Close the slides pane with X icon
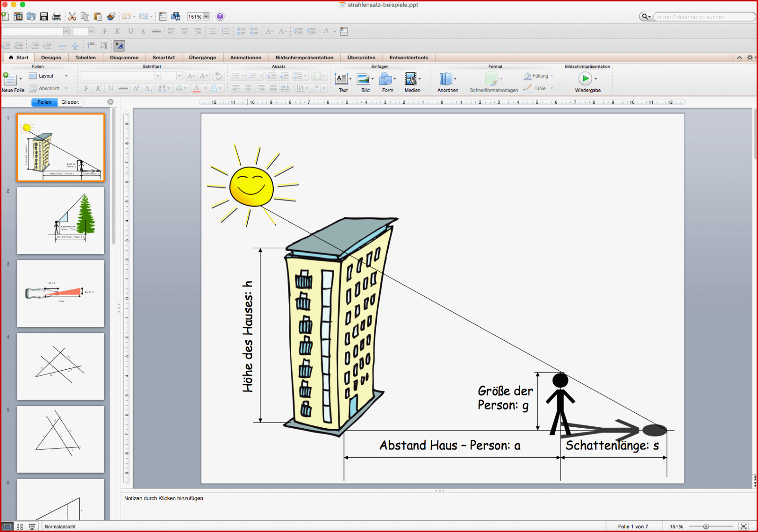 coord(110,102)
